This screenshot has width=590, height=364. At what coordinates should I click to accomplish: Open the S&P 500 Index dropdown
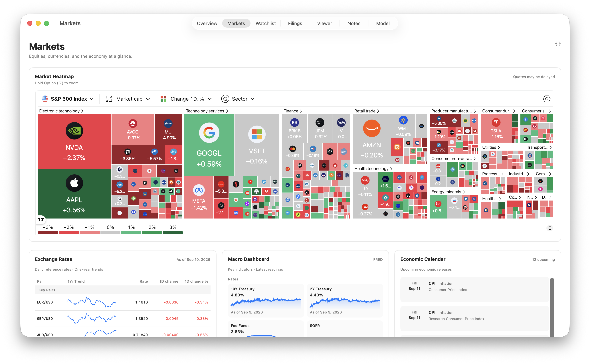pos(68,99)
